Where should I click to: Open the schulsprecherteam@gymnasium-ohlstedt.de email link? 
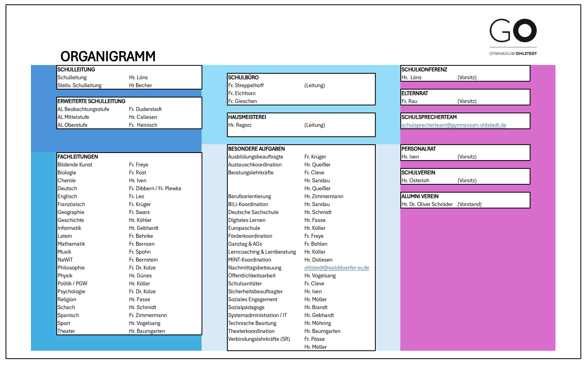click(453, 125)
